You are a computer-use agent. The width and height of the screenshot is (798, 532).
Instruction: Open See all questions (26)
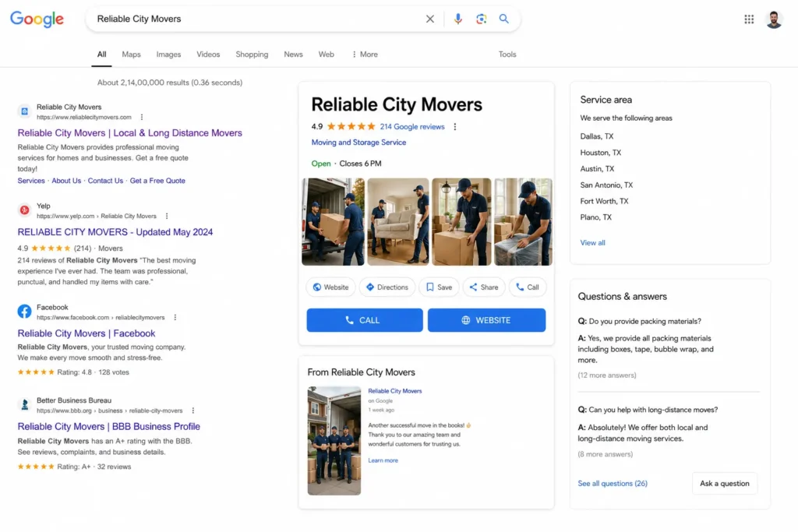(613, 483)
